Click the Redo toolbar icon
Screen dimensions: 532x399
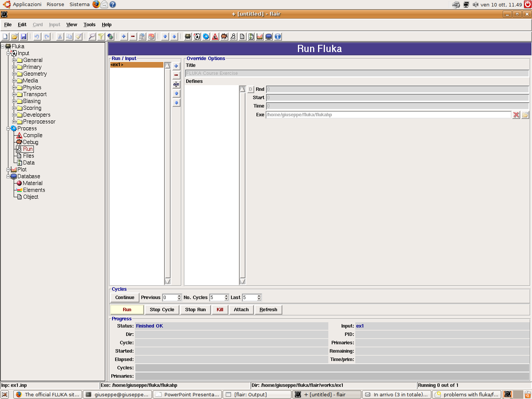click(46, 36)
